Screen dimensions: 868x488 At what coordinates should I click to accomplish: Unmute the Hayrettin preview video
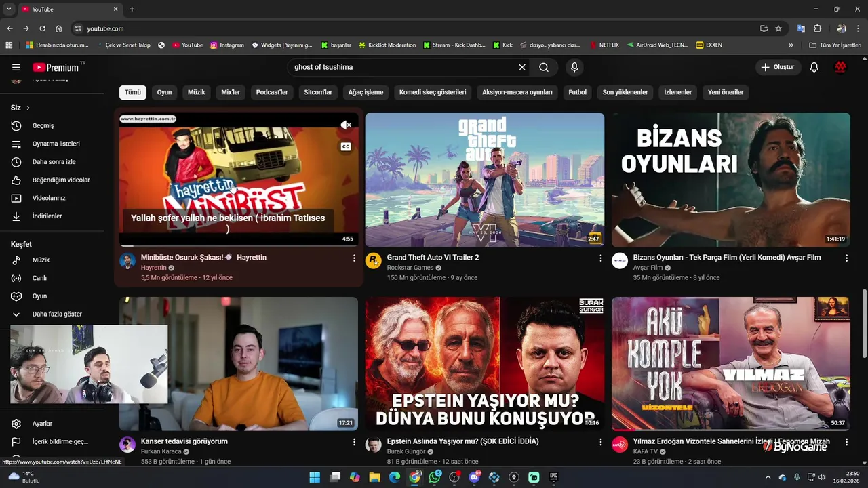click(346, 125)
